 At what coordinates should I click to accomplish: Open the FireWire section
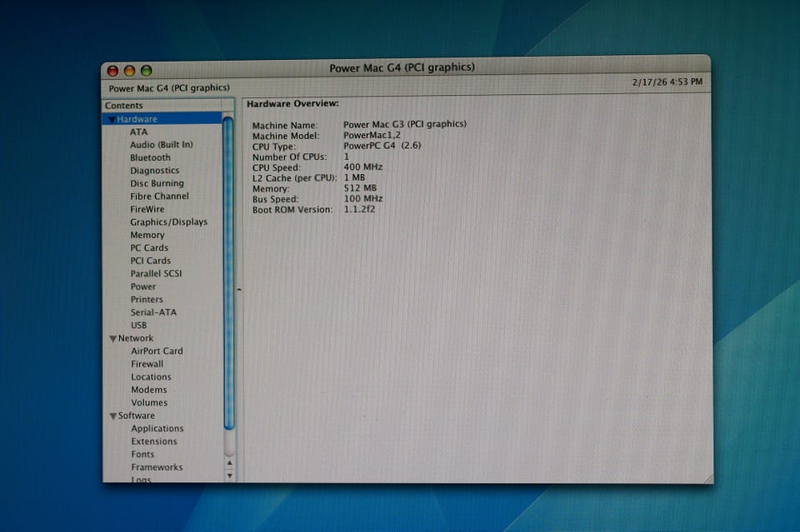pos(147,210)
